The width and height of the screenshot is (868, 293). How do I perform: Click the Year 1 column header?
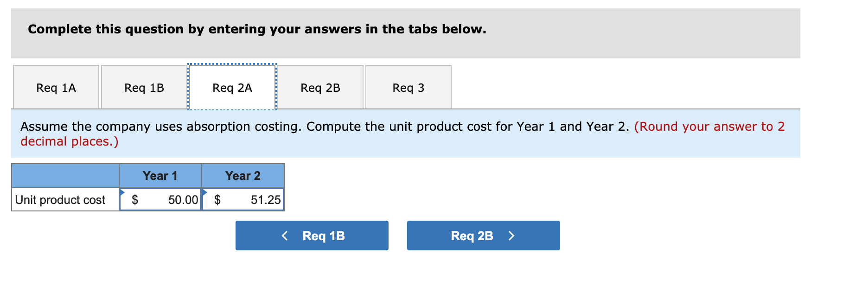point(160,176)
